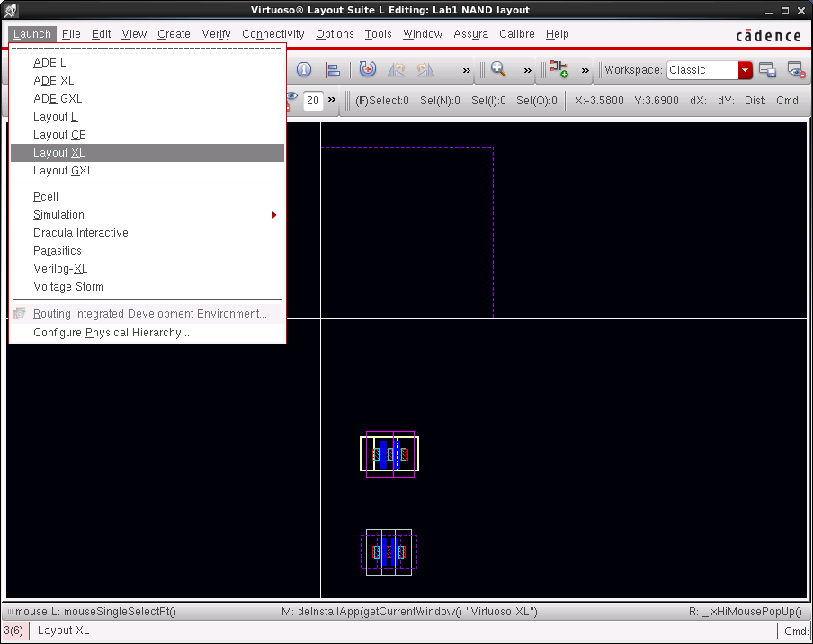Open the Assura menu
The width and height of the screenshot is (813, 644).
click(470, 34)
